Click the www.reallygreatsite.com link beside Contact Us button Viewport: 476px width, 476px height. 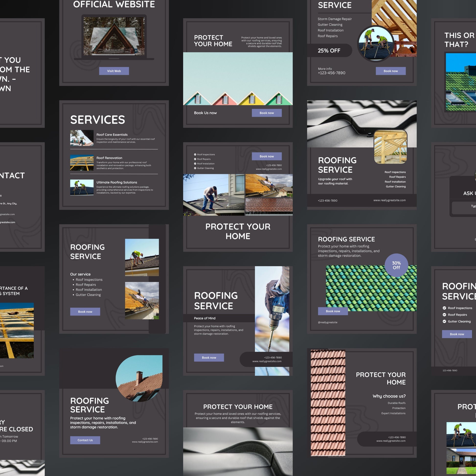[x=145, y=442]
